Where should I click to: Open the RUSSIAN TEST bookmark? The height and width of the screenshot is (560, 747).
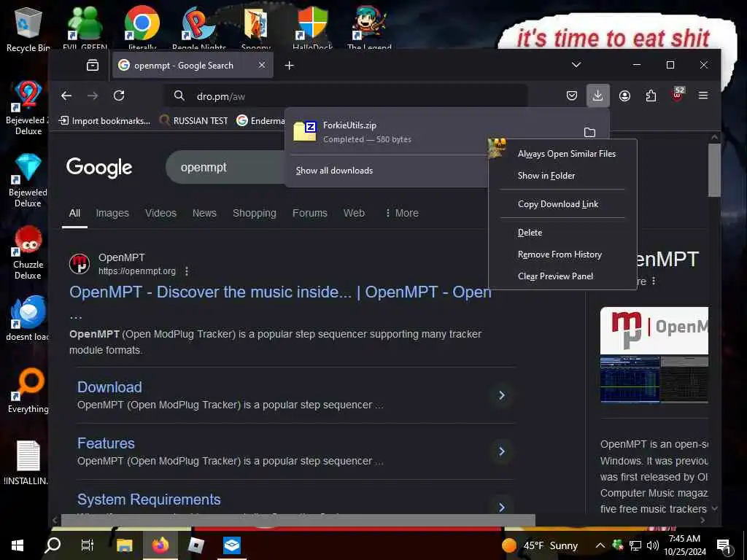coord(194,120)
